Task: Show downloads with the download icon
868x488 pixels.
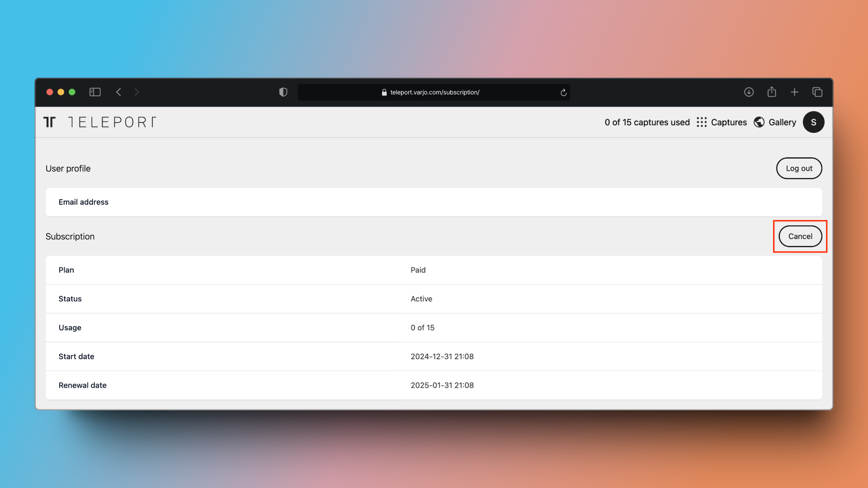Action: point(749,92)
